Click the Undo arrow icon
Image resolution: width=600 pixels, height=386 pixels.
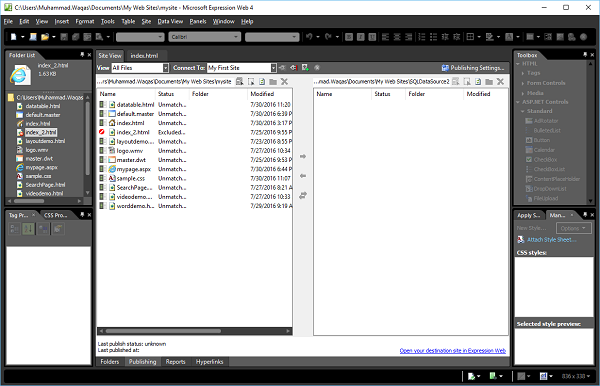(309, 37)
